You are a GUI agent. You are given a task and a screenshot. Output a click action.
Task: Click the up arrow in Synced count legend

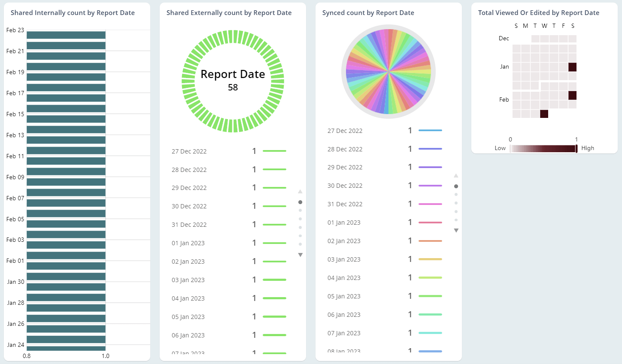pos(456,175)
